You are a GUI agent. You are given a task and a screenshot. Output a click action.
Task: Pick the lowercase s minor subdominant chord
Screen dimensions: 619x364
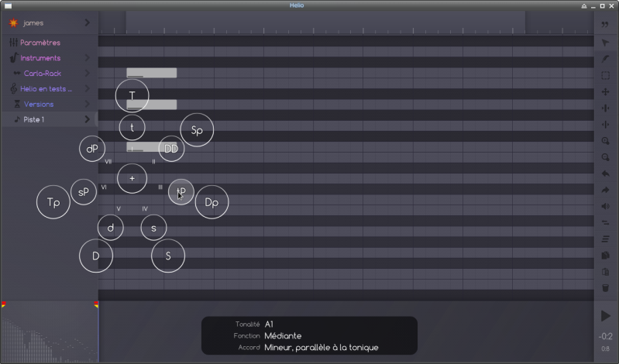(x=153, y=228)
